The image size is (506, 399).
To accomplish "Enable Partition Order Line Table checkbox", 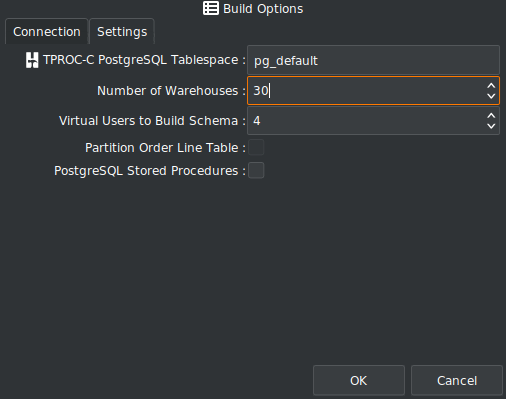I will [x=256, y=147].
